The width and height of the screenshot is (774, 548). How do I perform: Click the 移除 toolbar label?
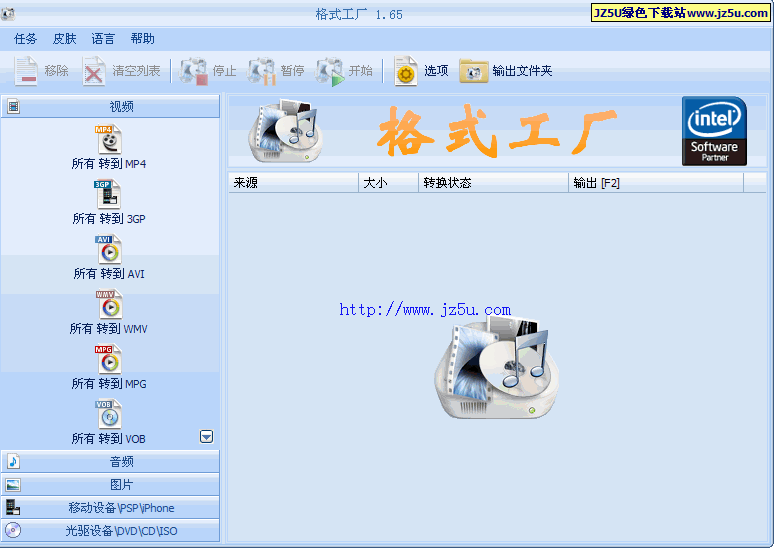pos(56,71)
